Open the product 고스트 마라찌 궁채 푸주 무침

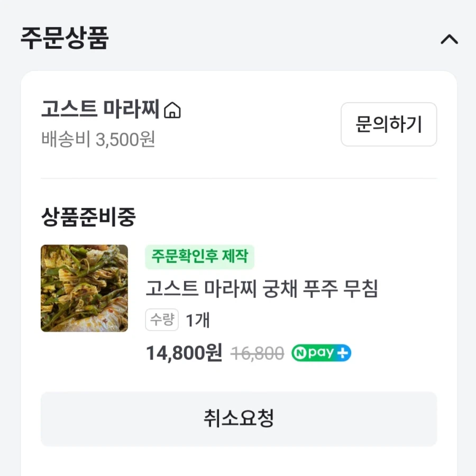pyautogui.click(x=262, y=289)
